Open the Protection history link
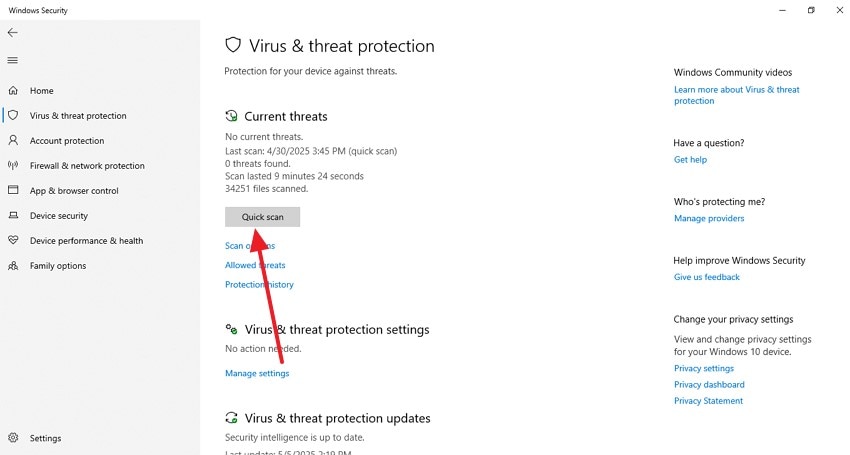Viewport: 850px width, 455px height. [259, 285]
